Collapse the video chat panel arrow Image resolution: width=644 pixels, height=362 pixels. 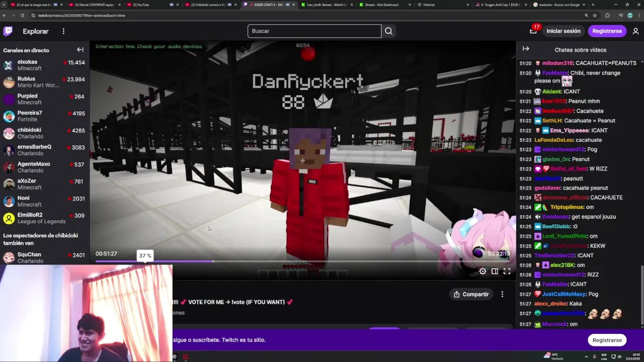pos(526,49)
